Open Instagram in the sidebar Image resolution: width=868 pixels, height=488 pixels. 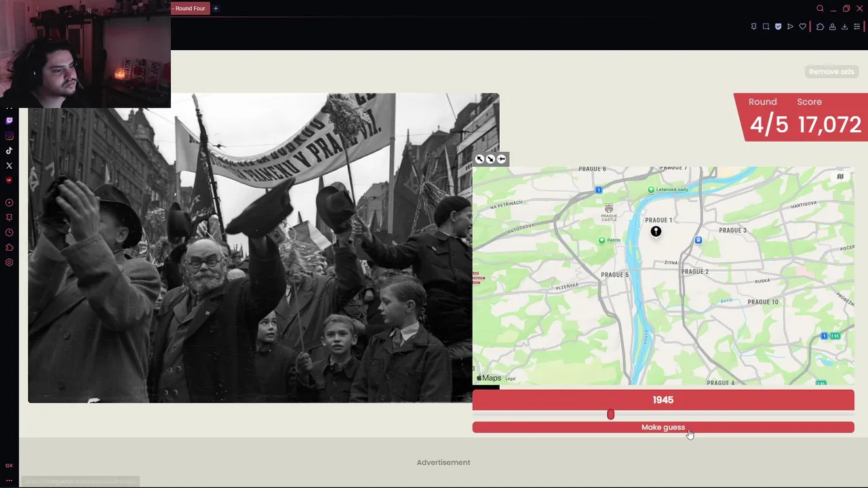click(x=9, y=136)
